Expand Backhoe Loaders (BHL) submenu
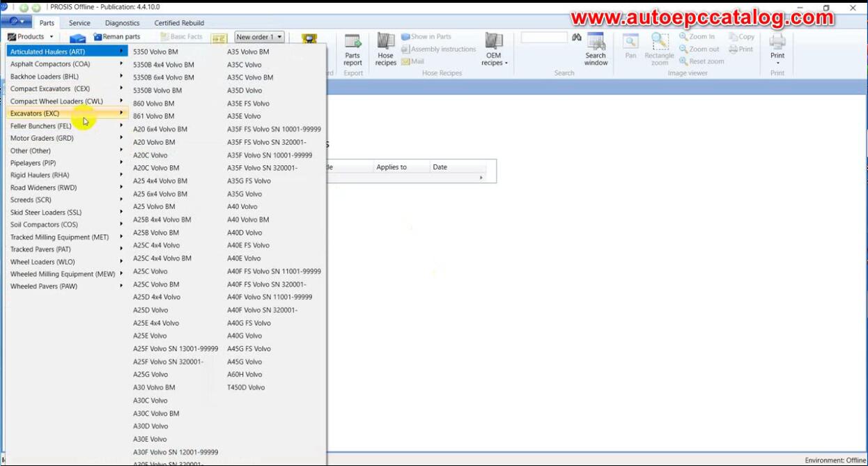The image size is (868, 466). pos(67,77)
